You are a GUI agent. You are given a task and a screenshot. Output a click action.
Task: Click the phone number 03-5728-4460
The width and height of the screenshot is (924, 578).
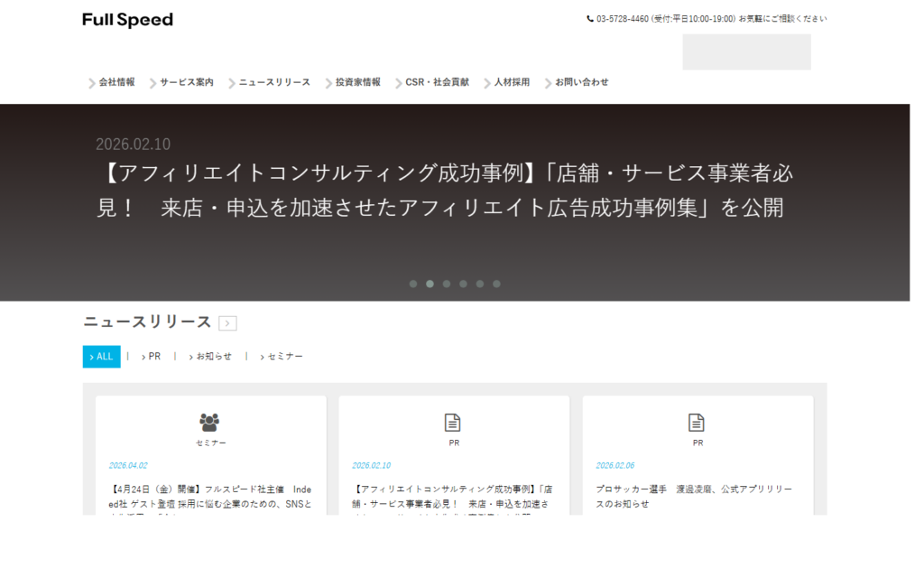[622, 18]
